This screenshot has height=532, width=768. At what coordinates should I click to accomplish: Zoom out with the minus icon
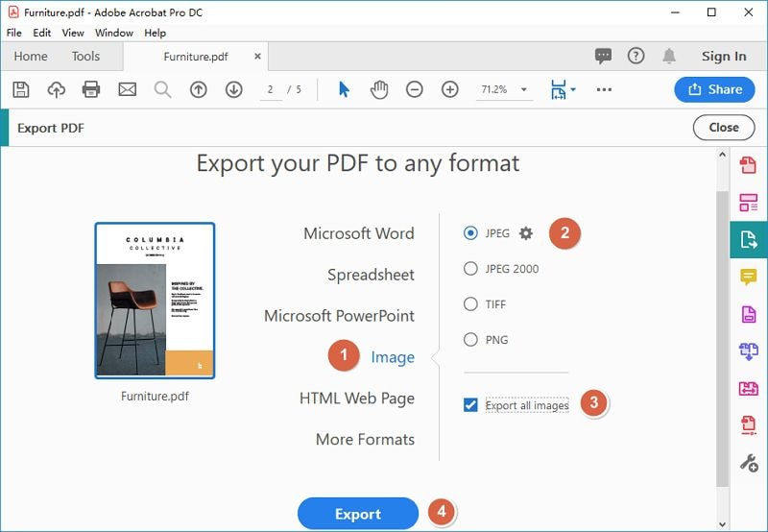(415, 89)
